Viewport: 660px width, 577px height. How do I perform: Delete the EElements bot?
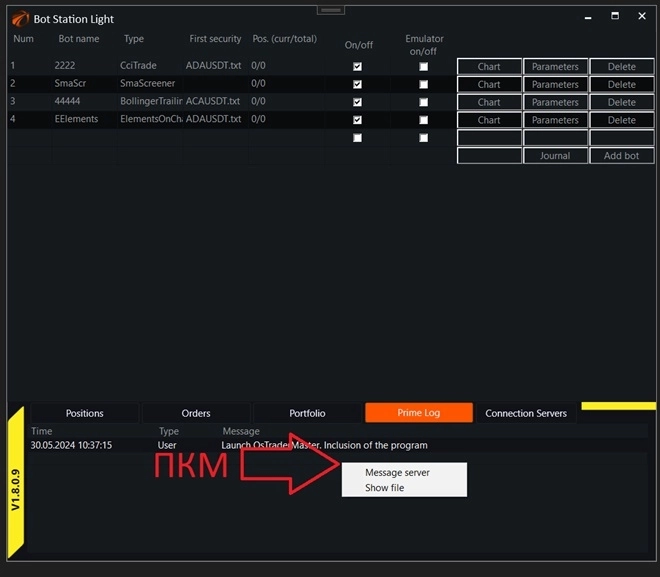pyautogui.click(x=622, y=120)
